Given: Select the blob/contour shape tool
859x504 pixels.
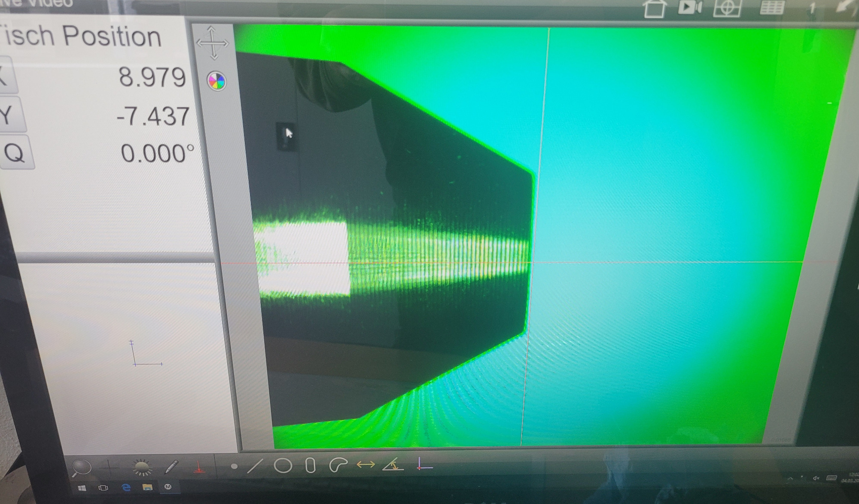Looking at the screenshot, I should (x=338, y=465).
